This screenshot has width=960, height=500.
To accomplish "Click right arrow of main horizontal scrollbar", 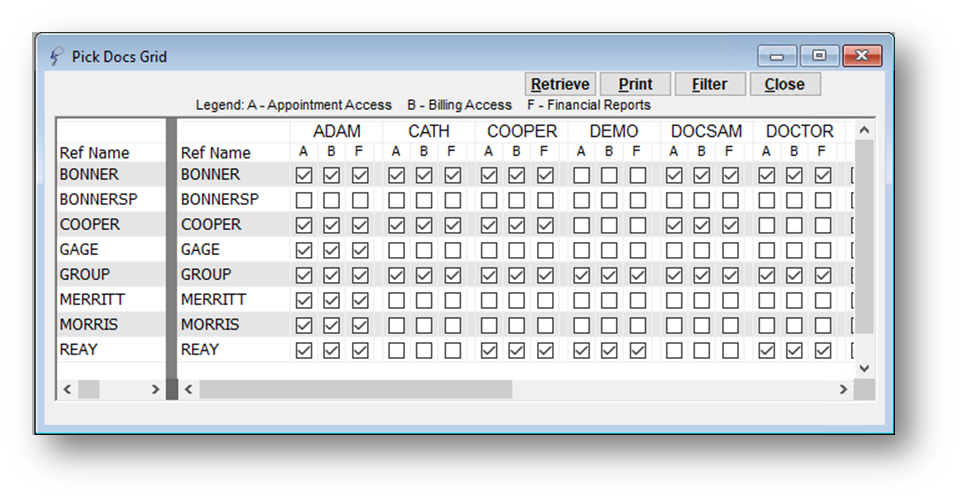I will [x=843, y=389].
